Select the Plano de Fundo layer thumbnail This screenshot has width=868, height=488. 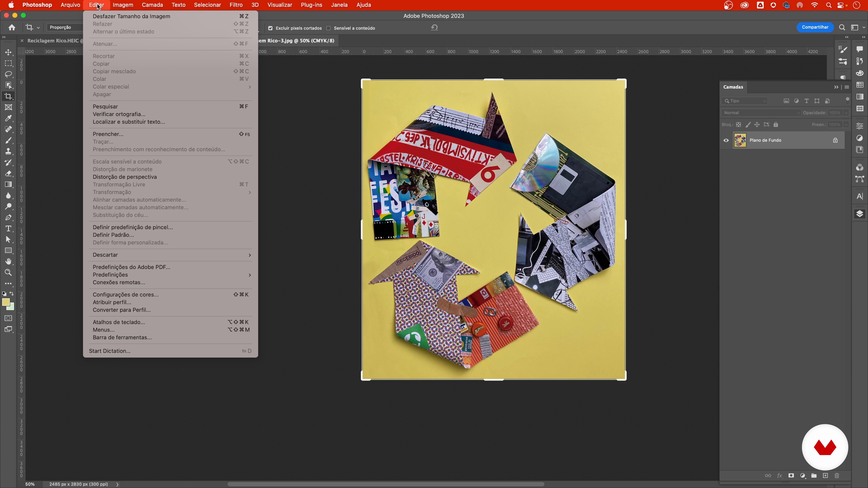pyautogui.click(x=740, y=141)
